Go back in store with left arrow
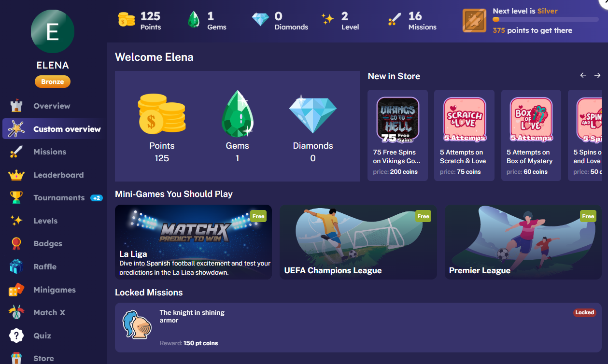 583,75
